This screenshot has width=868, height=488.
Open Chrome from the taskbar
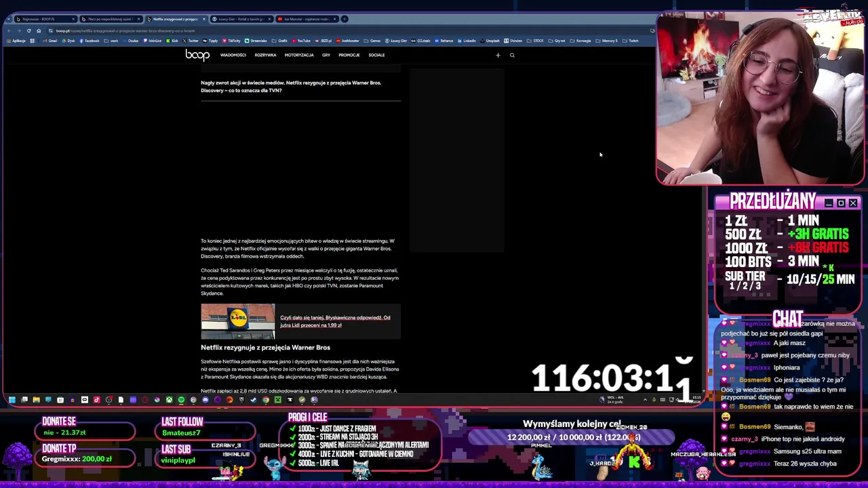point(266,400)
